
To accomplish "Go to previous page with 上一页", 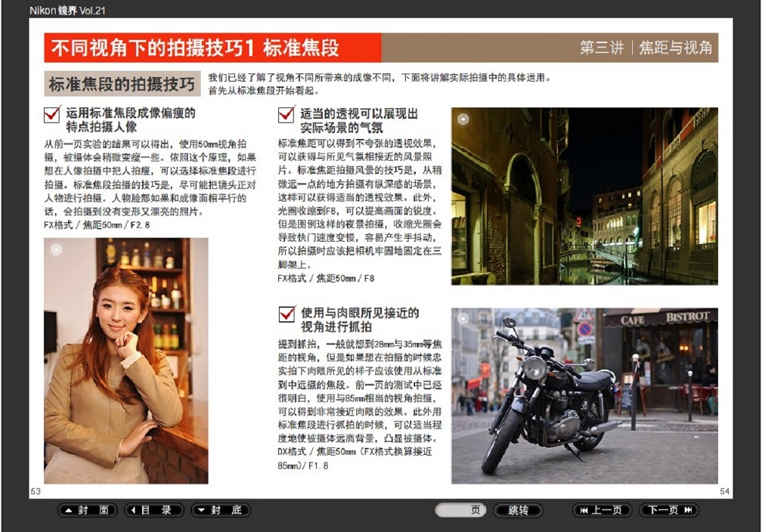I will tap(602, 510).
